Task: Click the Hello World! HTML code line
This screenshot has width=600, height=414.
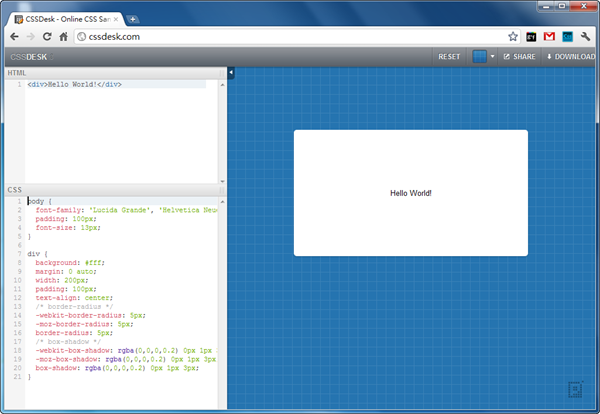Action: tap(75, 84)
